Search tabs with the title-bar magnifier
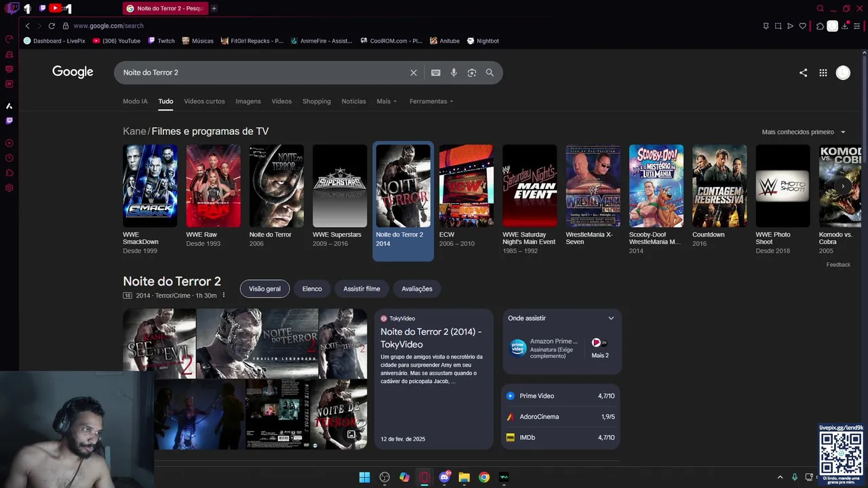868x488 pixels. point(820,8)
